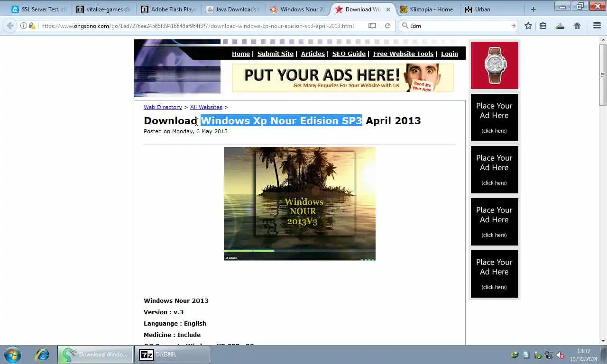Bookmark this page with the star icon

coord(528,26)
